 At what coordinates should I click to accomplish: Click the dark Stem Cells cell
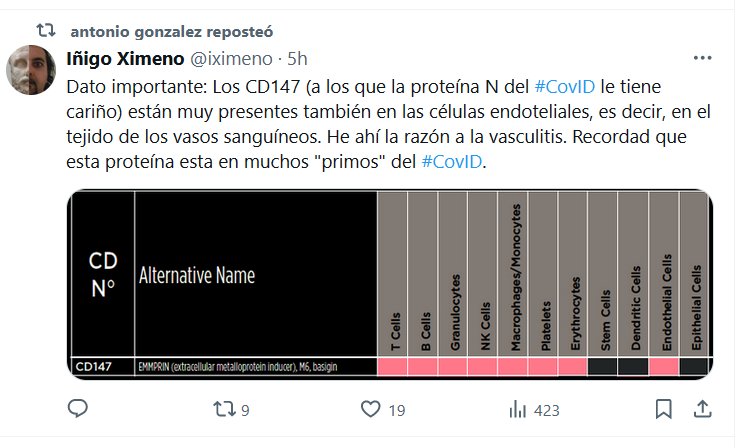pos(603,367)
